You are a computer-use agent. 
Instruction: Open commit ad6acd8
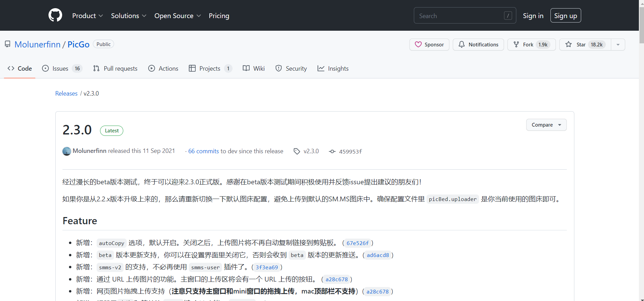point(378,255)
